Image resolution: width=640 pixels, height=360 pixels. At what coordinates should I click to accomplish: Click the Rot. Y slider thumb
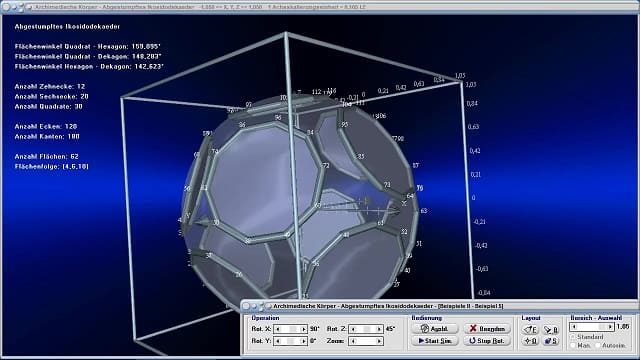[x=290, y=341]
